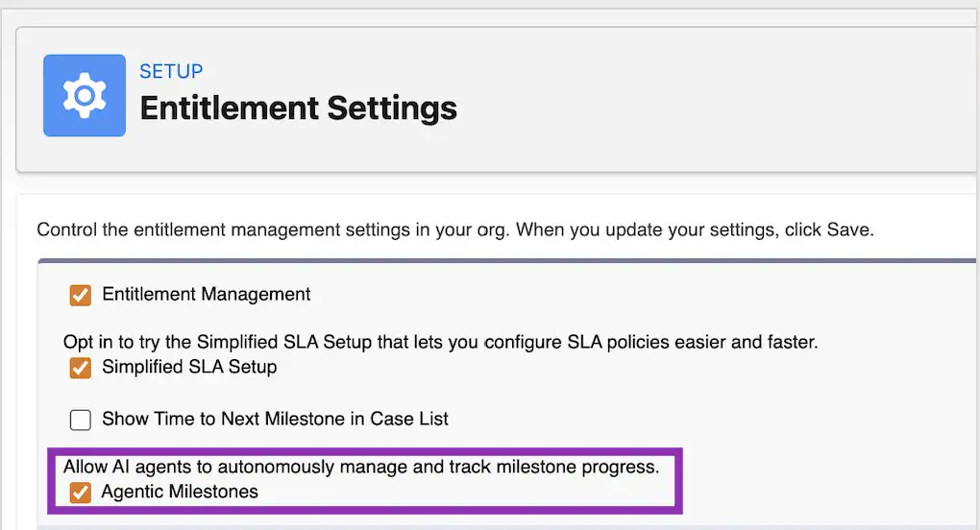The image size is (980, 530).
Task: Click the SETUP label above the title
Action: (x=171, y=72)
